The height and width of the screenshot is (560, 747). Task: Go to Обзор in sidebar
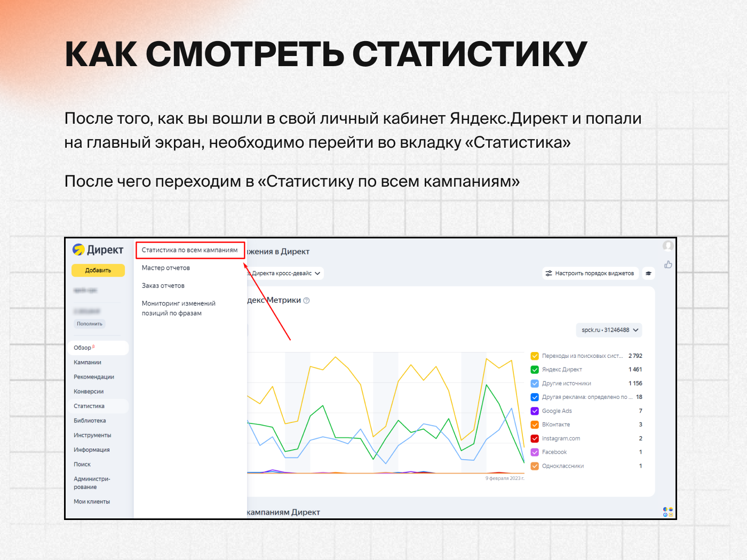(x=99, y=348)
